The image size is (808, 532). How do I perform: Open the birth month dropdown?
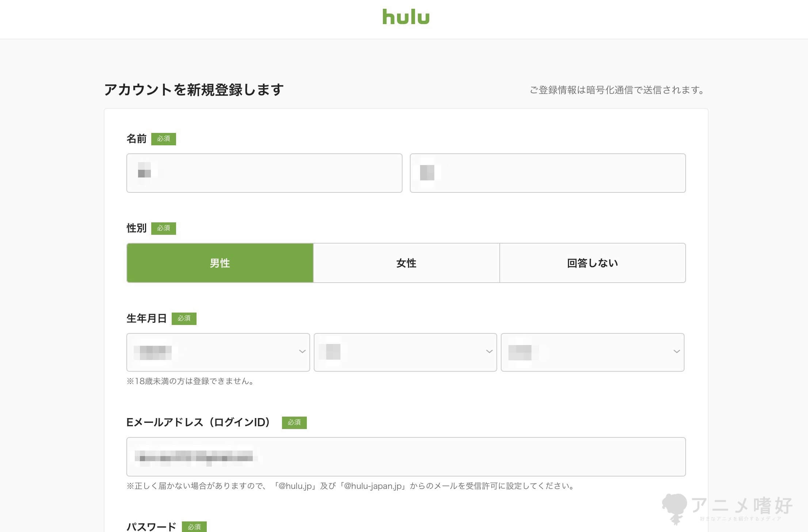(405, 352)
